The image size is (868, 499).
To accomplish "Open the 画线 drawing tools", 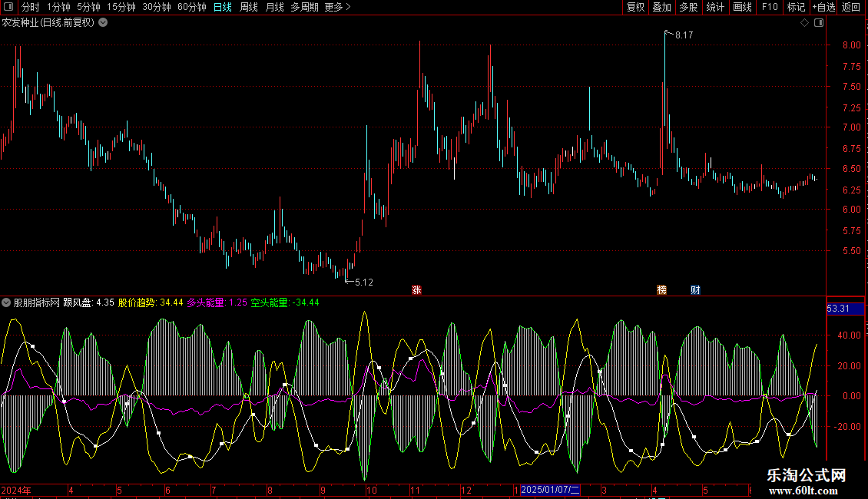I will tap(742, 7).
